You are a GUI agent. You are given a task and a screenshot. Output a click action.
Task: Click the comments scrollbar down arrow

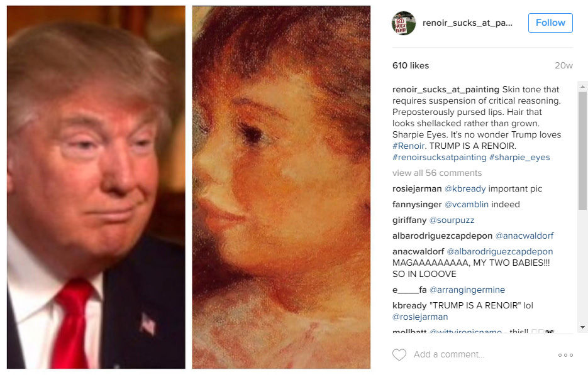pyautogui.click(x=582, y=327)
